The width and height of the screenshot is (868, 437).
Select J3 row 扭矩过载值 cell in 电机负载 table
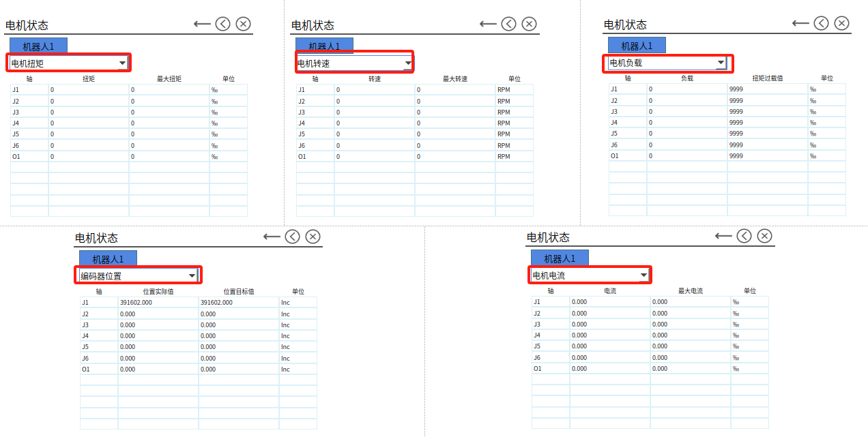[767, 112]
